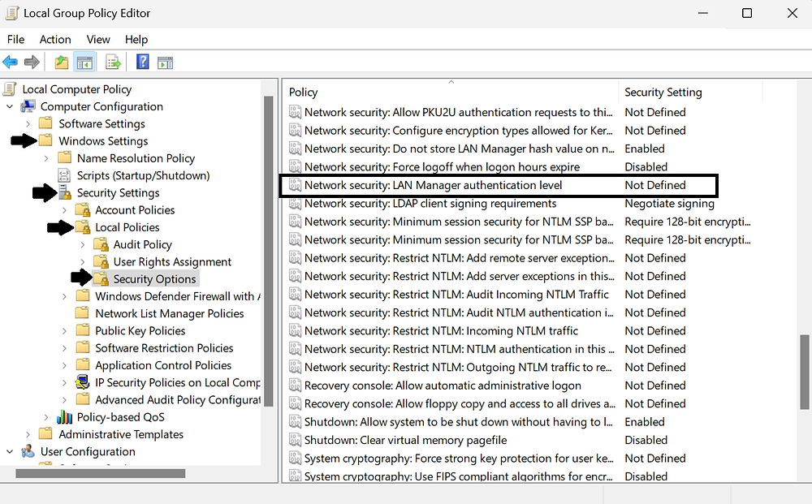The image size is (812, 504).
Task: Open the Action menu
Action: point(55,39)
